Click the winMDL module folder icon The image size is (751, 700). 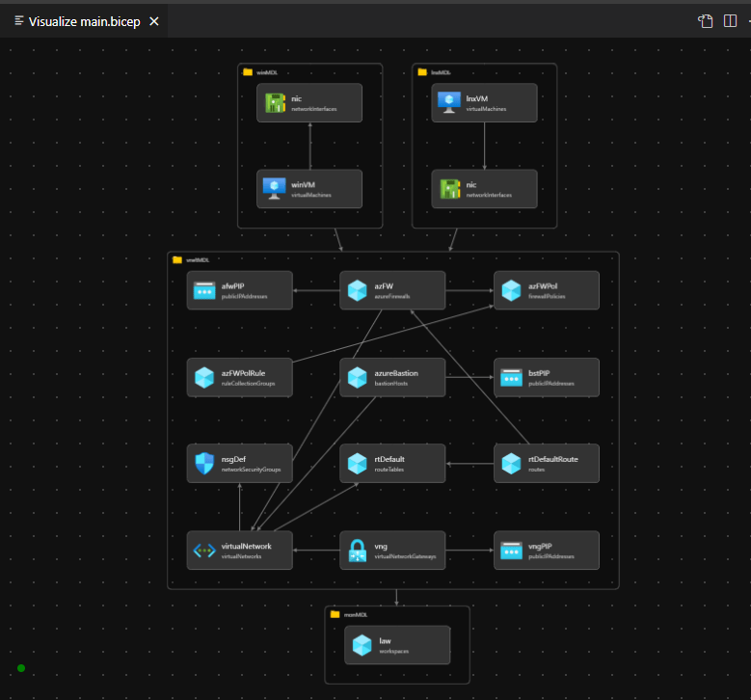(248, 71)
